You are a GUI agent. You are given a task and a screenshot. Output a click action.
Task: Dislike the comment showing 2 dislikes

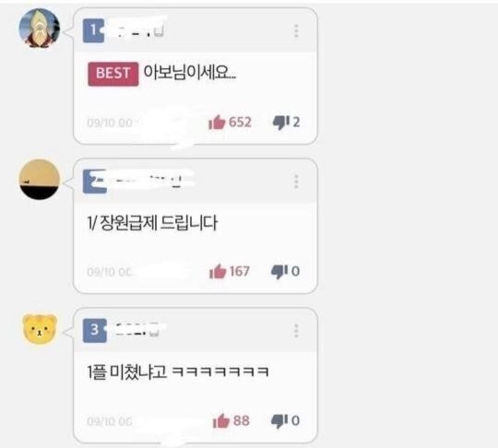click(281, 123)
